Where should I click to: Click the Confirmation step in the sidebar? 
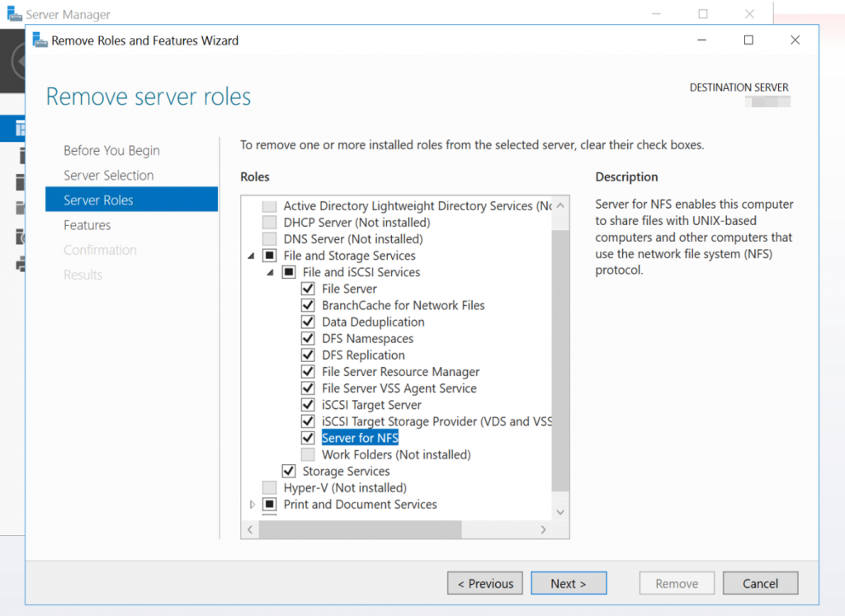coord(100,250)
